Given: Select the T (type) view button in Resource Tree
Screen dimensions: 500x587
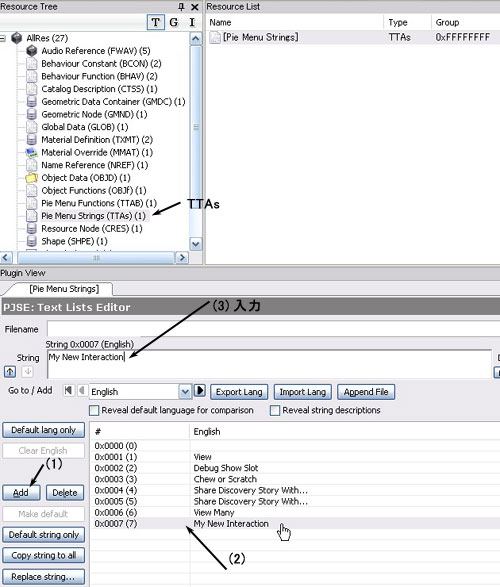Looking at the screenshot, I should click(155, 22).
